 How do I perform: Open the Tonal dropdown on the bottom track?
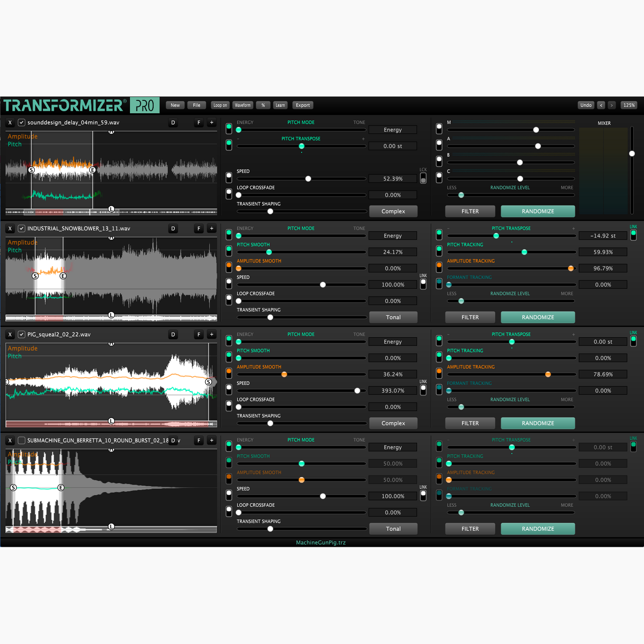point(393,529)
